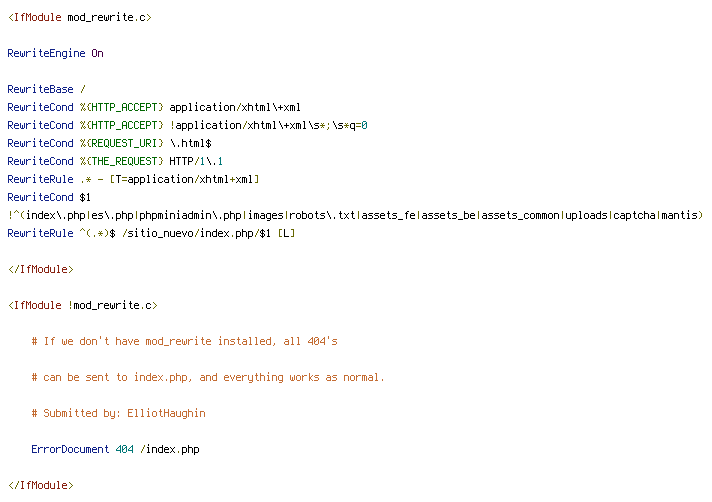Click the [L] flag in RewriteRule

[x=287, y=233]
